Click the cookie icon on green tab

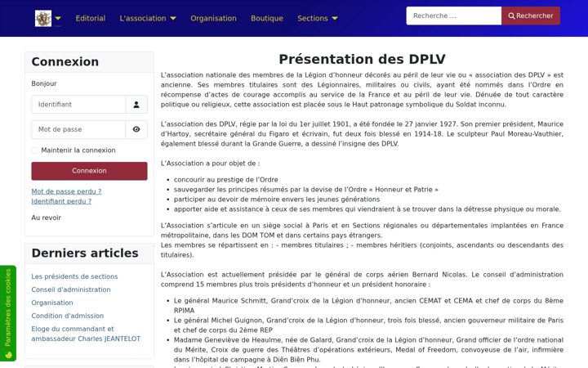click(8, 354)
